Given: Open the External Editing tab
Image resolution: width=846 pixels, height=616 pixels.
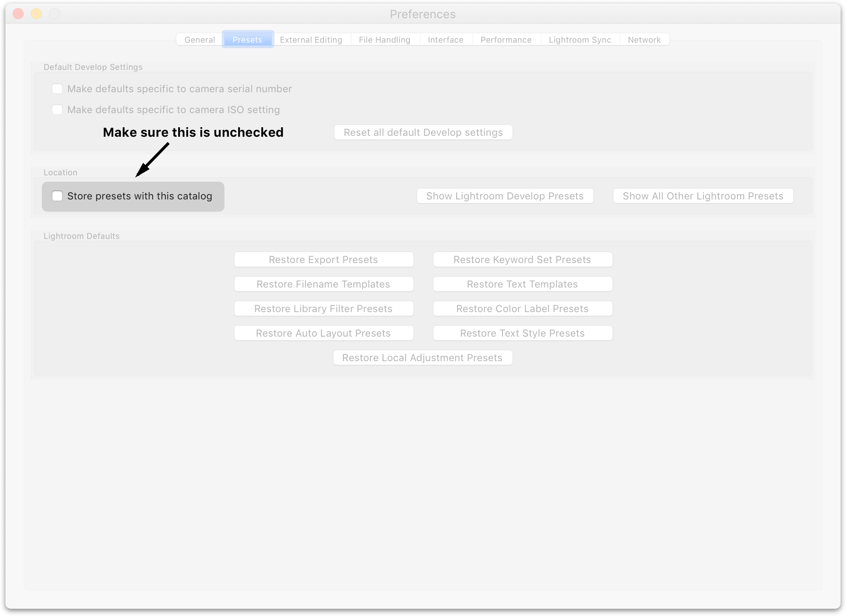Looking at the screenshot, I should (x=311, y=40).
